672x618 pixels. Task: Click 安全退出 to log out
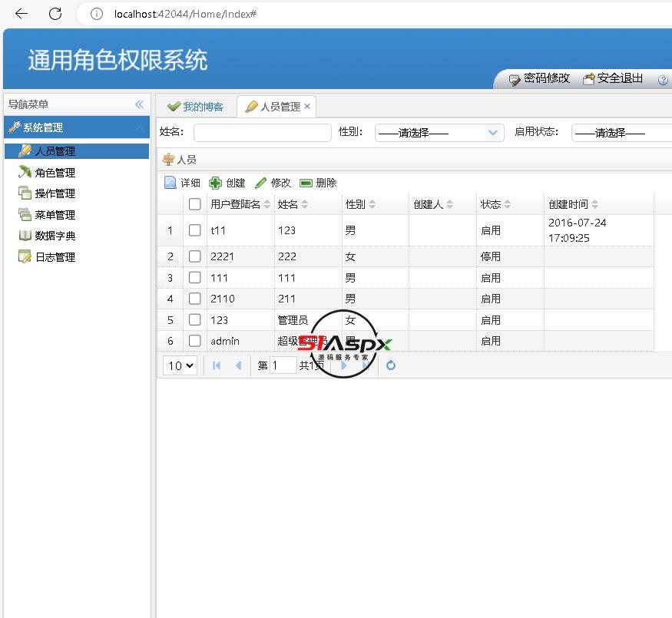tap(613, 78)
